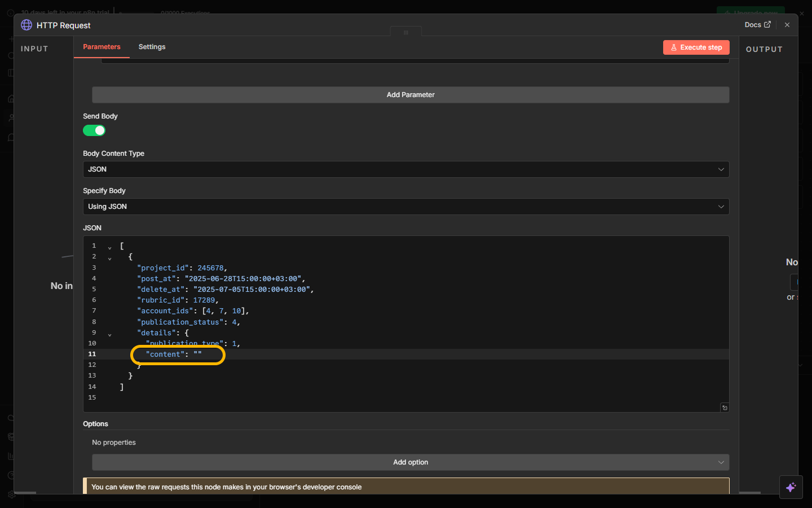Open the Docs external link
Image resolution: width=812 pixels, height=508 pixels.
pyautogui.click(x=757, y=25)
